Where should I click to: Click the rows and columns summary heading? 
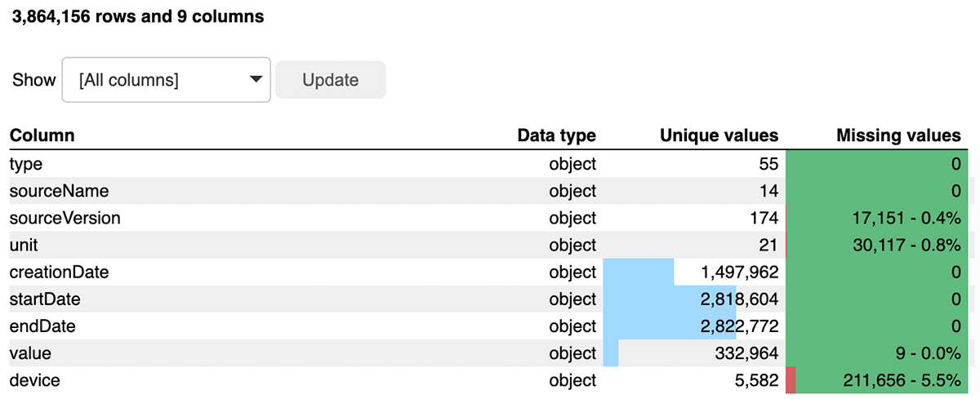pyautogui.click(x=137, y=16)
